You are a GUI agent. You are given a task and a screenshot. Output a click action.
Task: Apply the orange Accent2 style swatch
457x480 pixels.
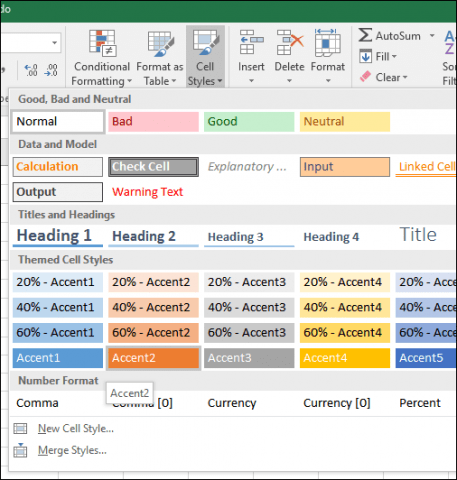point(153,358)
